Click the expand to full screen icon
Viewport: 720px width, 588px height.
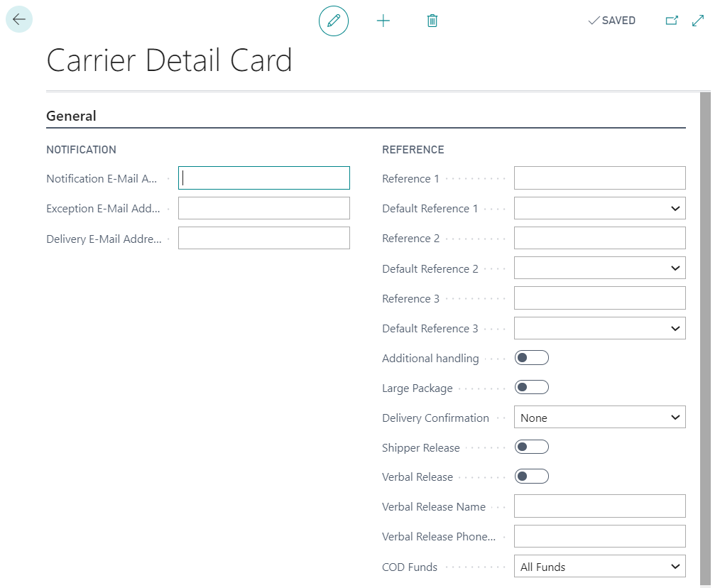point(698,21)
